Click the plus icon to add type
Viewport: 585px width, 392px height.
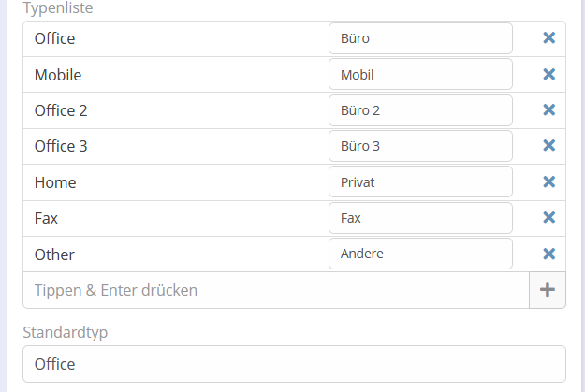tap(548, 290)
